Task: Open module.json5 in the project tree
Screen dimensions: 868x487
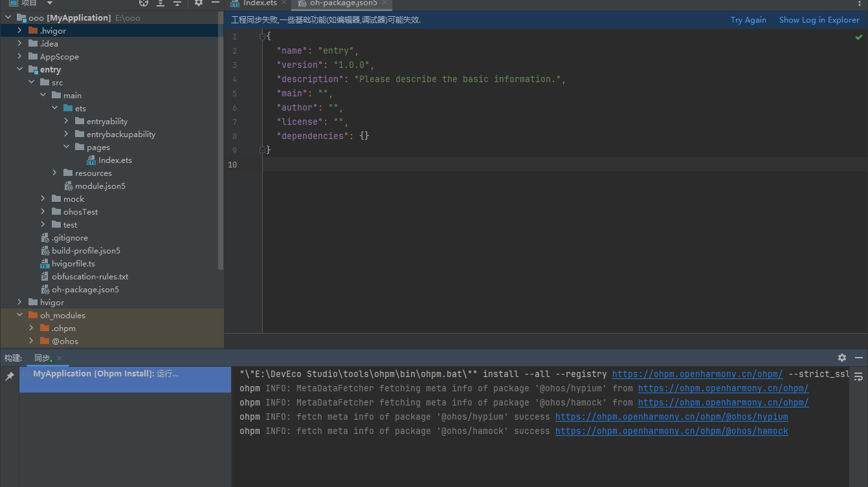Action: click(x=100, y=186)
